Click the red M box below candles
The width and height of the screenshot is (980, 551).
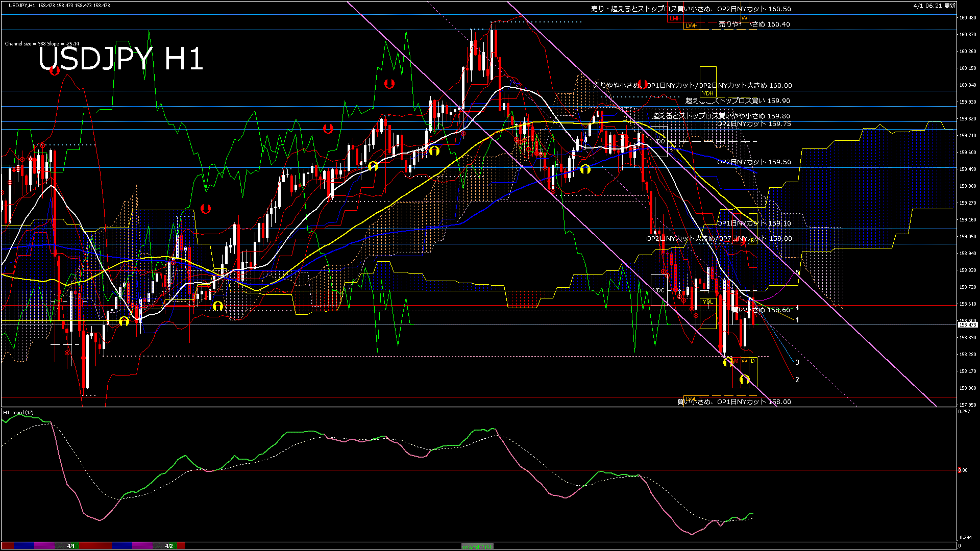point(736,361)
